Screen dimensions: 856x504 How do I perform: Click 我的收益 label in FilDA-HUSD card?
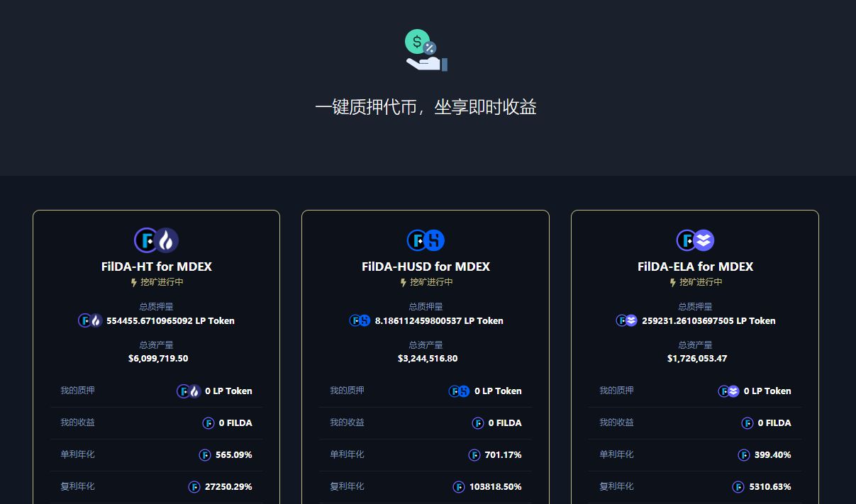tap(347, 422)
